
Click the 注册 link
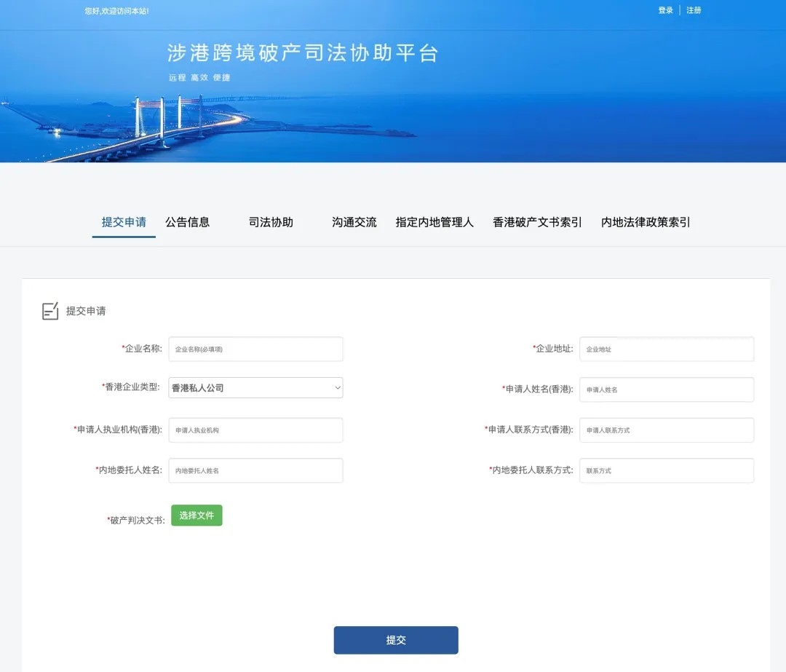tap(694, 10)
